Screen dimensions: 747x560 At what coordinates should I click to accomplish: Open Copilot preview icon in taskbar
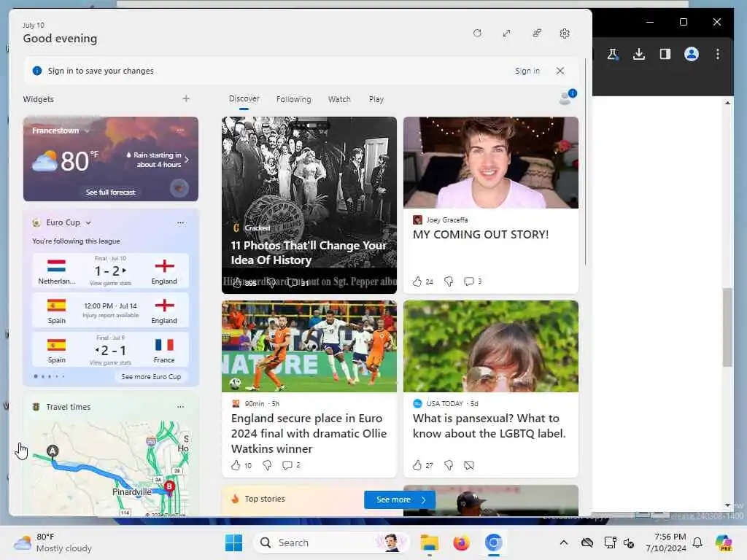click(724, 542)
